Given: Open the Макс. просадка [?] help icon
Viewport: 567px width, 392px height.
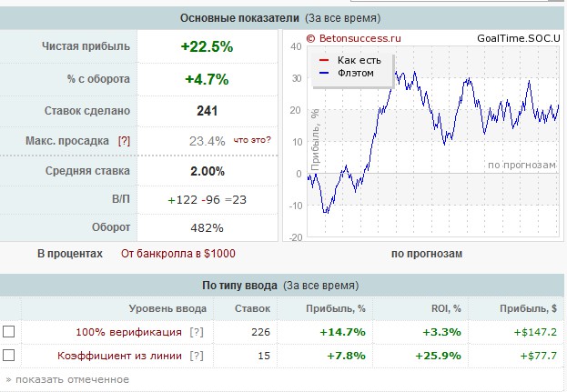Looking at the screenshot, I should (x=124, y=141).
